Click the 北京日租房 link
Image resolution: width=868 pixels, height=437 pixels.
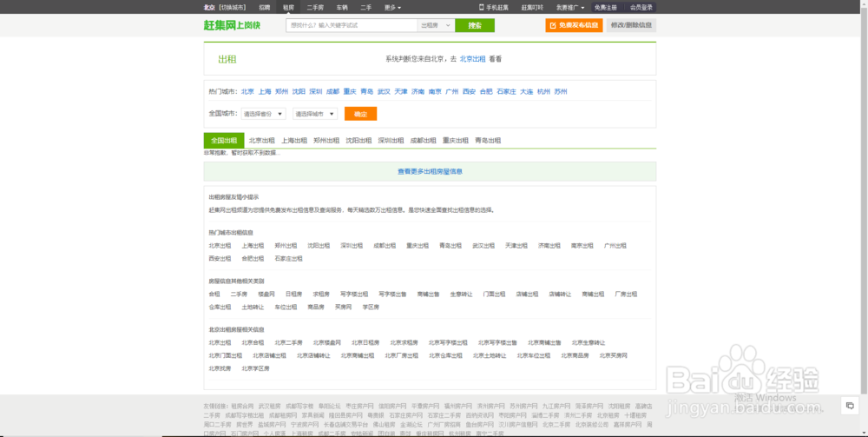point(365,343)
